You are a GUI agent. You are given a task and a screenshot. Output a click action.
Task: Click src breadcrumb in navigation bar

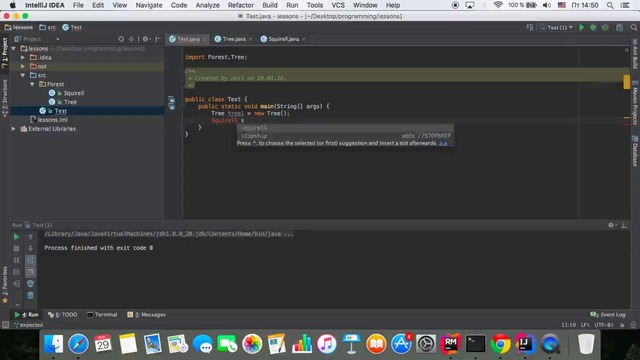pos(48,27)
